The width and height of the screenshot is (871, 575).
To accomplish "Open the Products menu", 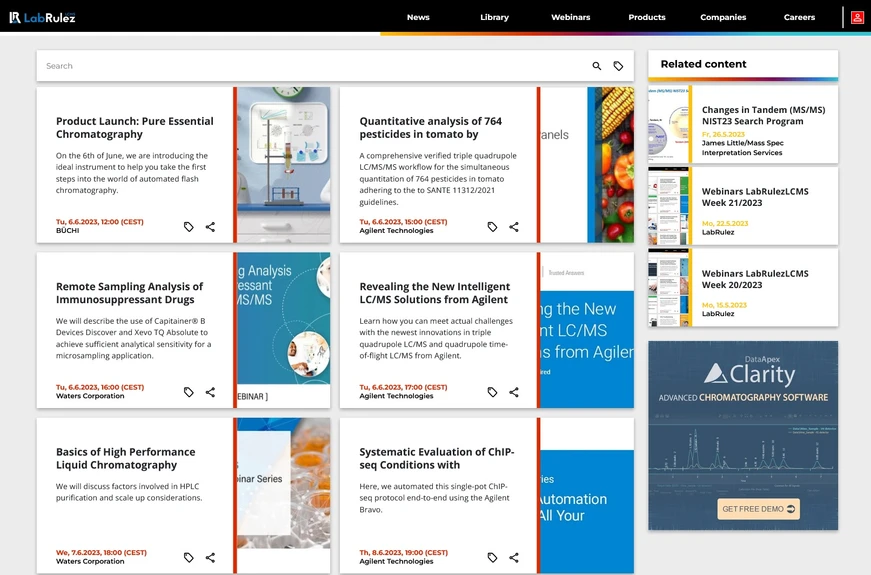I will coord(647,17).
